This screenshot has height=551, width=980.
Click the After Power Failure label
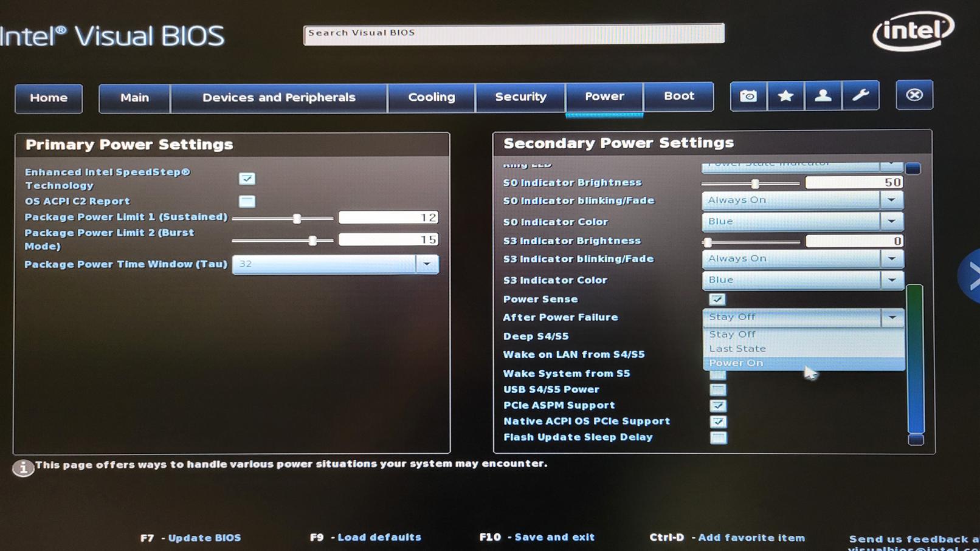point(561,317)
